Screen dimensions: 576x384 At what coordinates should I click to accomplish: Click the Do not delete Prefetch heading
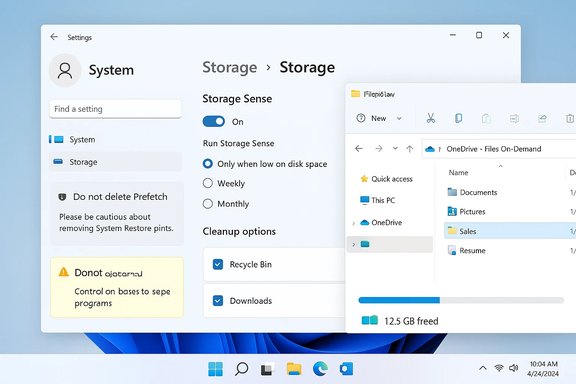(120, 197)
